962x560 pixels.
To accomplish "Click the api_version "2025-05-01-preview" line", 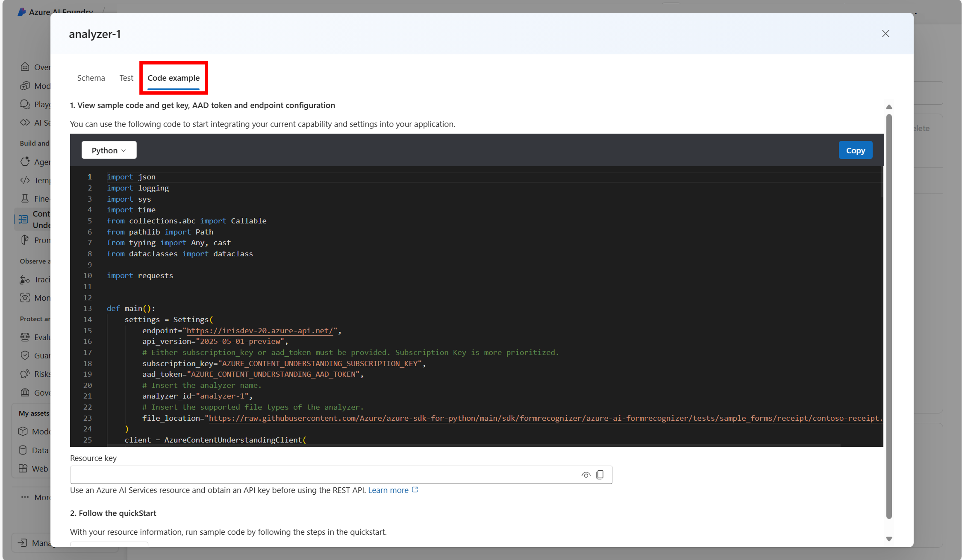I will (x=215, y=342).
